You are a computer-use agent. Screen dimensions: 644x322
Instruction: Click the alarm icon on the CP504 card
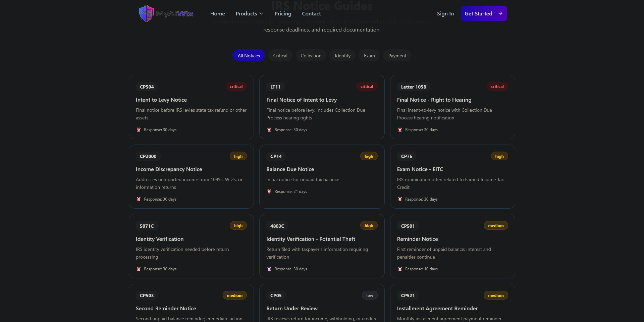139,130
